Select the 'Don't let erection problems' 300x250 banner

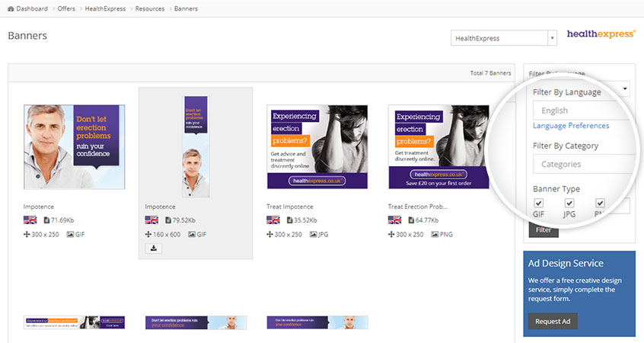click(x=75, y=147)
